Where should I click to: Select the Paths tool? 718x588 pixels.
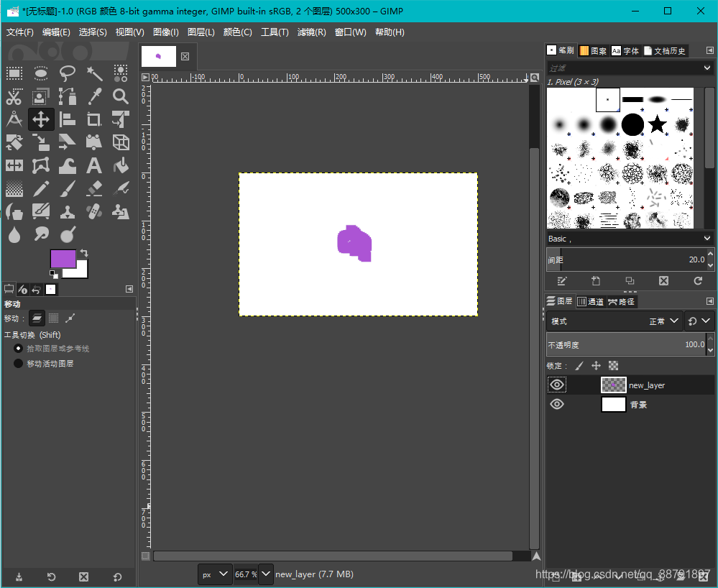point(68,96)
